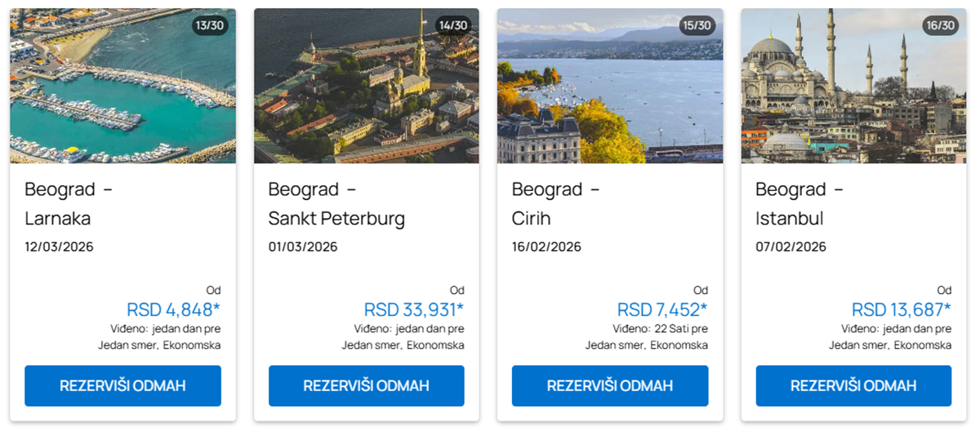Select the Beograd – Cirih route title

555,204
